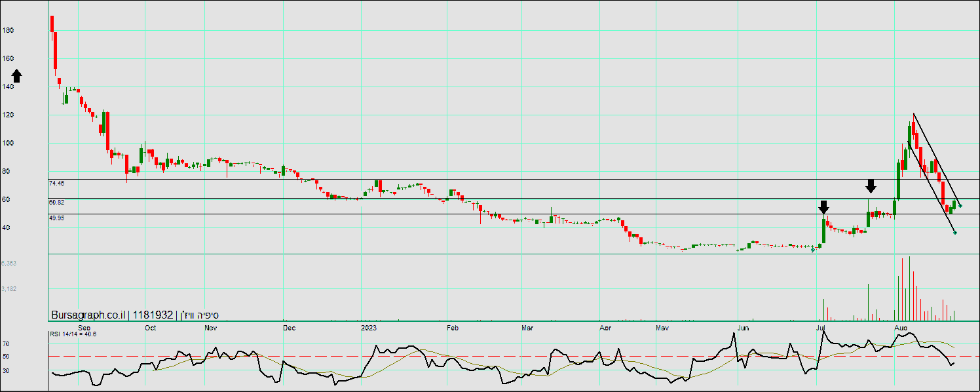
Task: Click the Hebrew stock name label
Action: coord(200,315)
